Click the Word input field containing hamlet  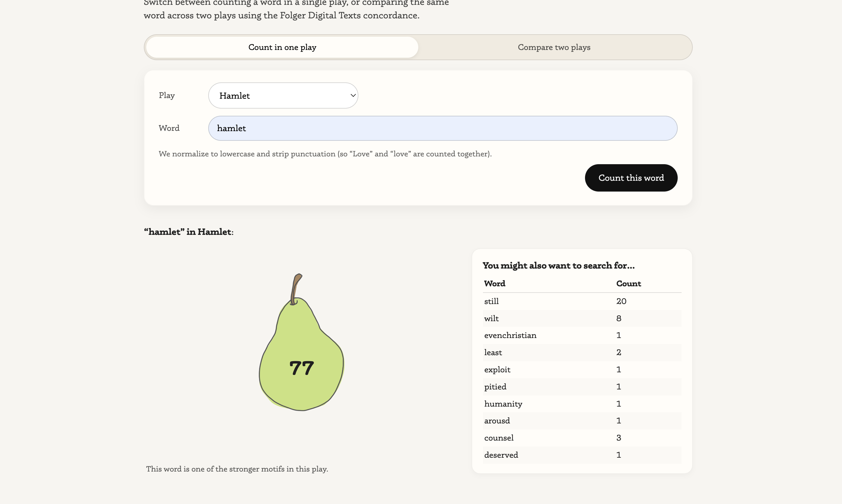point(442,128)
